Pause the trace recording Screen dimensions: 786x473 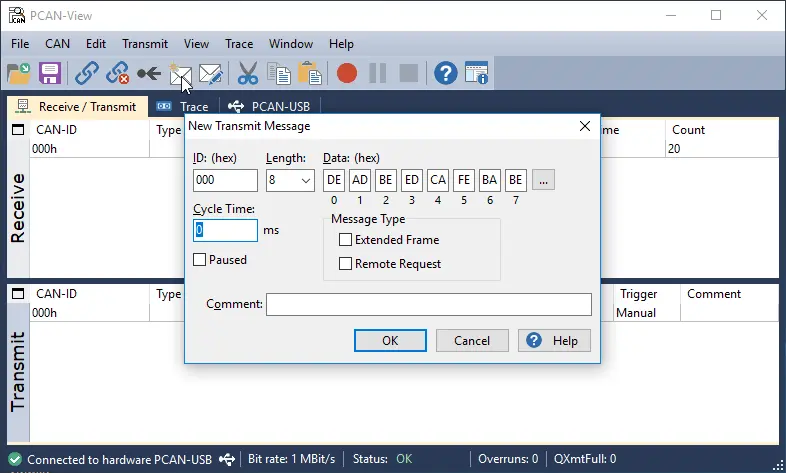point(377,73)
